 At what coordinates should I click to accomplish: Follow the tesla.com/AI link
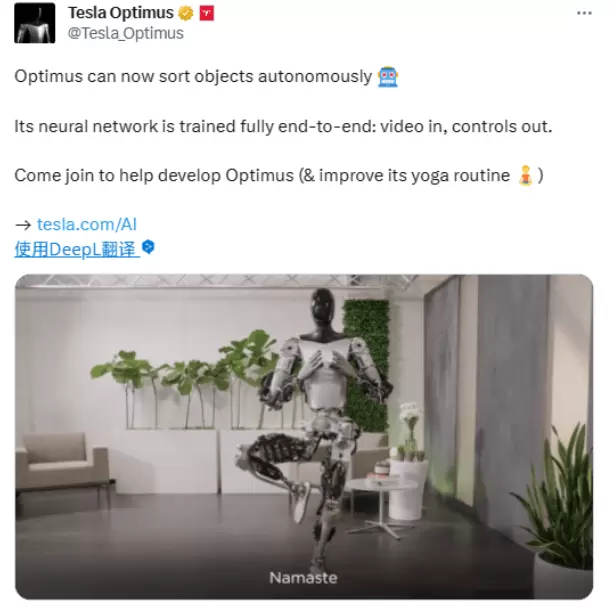(87, 224)
